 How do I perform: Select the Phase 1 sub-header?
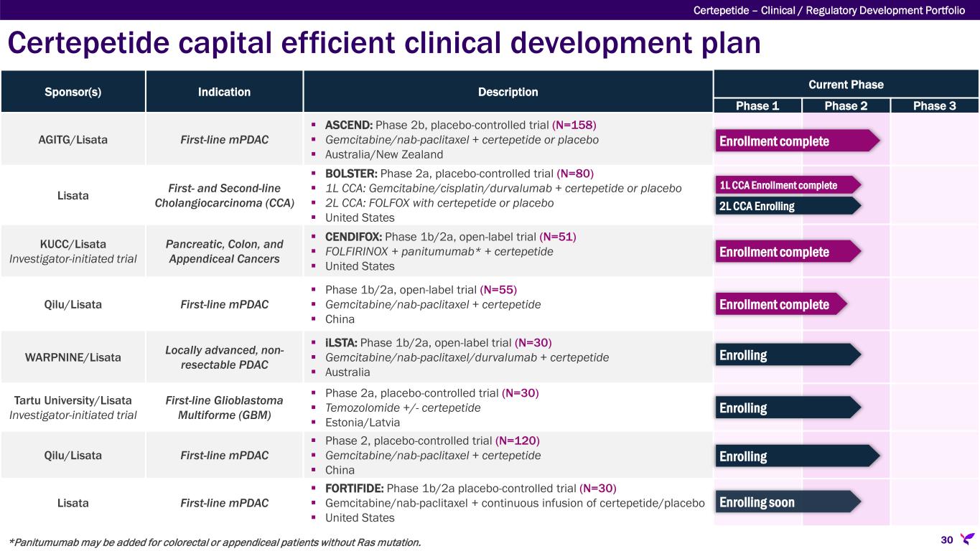pyautogui.click(x=757, y=105)
